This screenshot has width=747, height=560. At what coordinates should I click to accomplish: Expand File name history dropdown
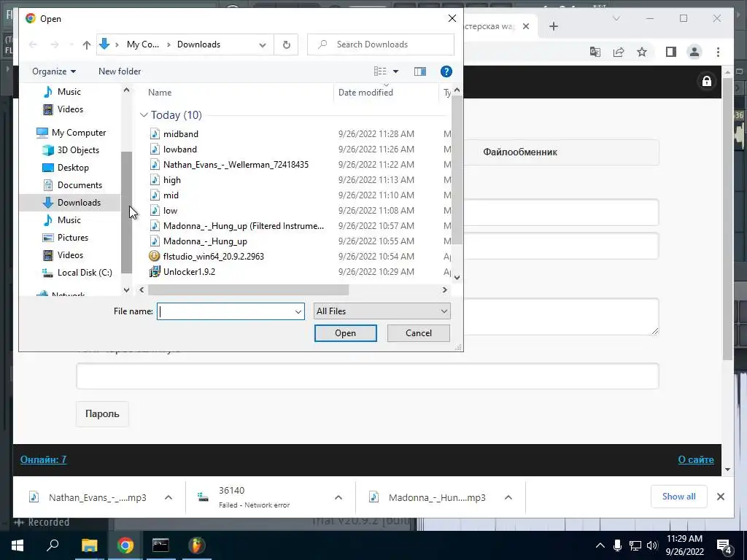tap(298, 311)
